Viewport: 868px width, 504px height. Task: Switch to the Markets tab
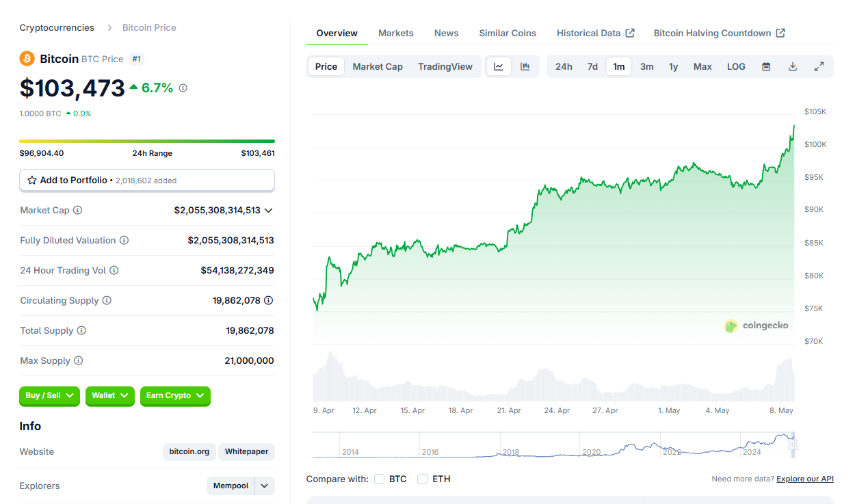tap(396, 33)
